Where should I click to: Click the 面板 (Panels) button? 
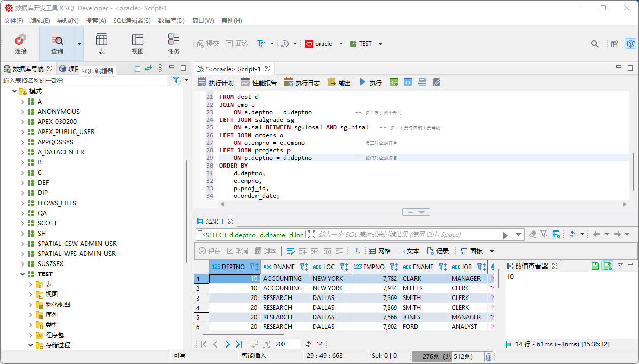[472, 251]
